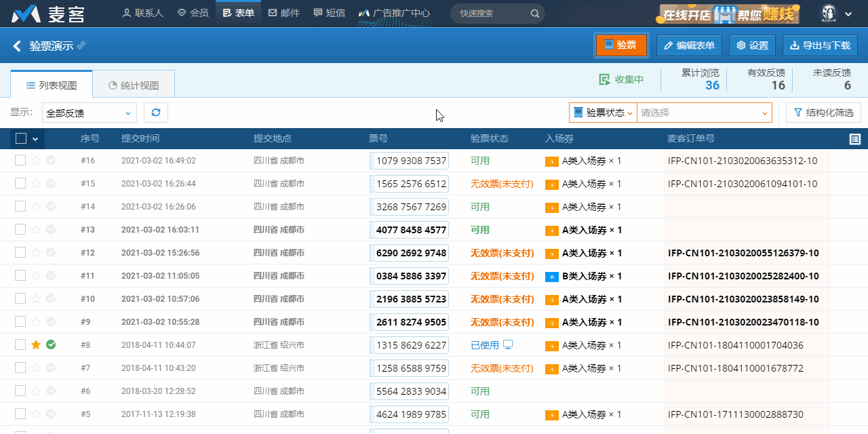Click the refresh button beside 全部反馈
The height and width of the screenshot is (434, 868).
tap(156, 113)
